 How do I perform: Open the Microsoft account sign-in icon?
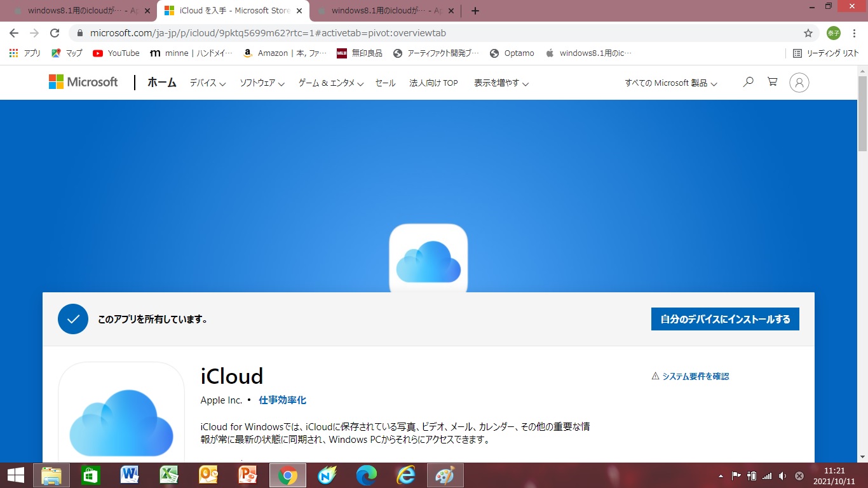(x=799, y=83)
